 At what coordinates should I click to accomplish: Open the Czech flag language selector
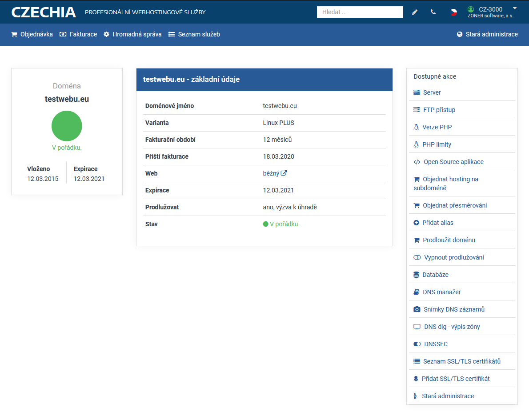click(453, 12)
